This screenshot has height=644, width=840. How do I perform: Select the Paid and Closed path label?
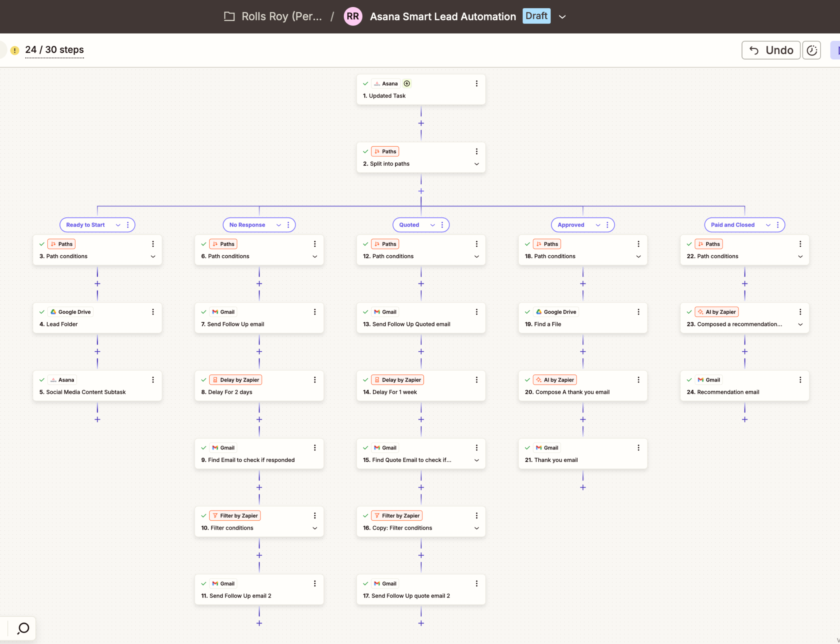point(733,225)
